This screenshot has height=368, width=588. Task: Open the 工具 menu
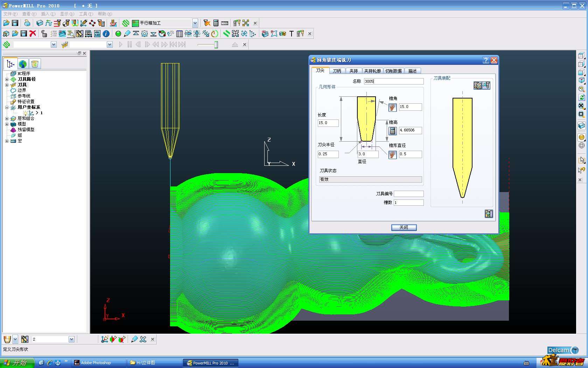pos(86,14)
